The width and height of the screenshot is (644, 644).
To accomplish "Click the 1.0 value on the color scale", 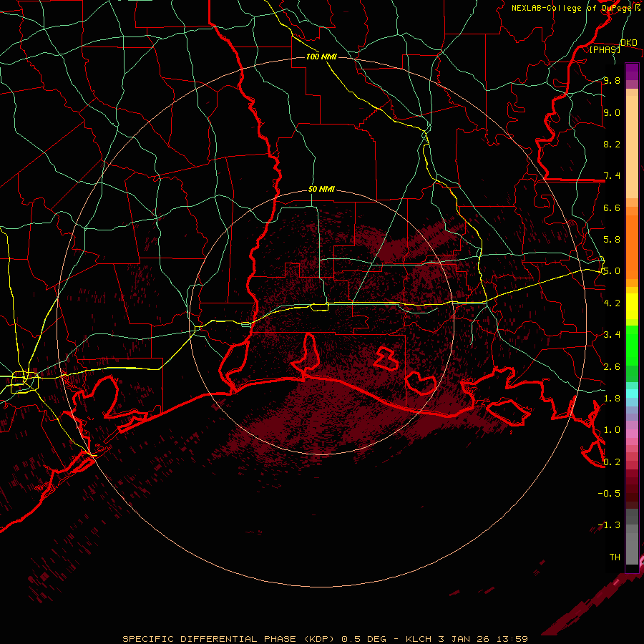I will tap(612, 429).
